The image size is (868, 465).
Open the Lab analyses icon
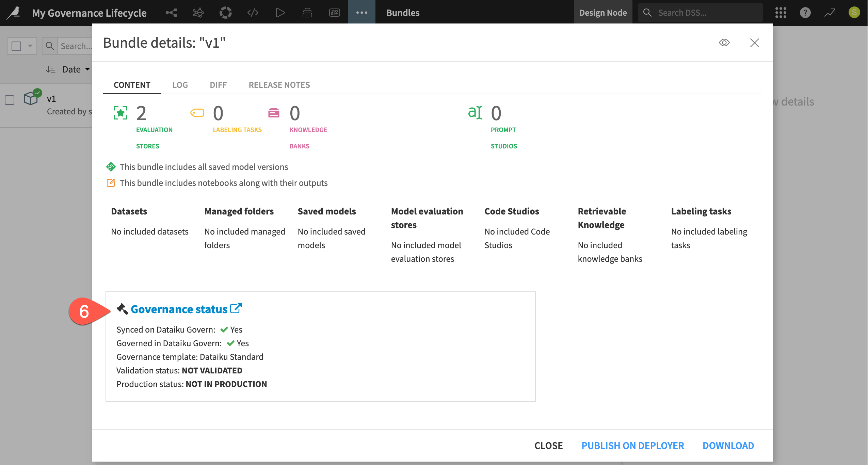198,13
